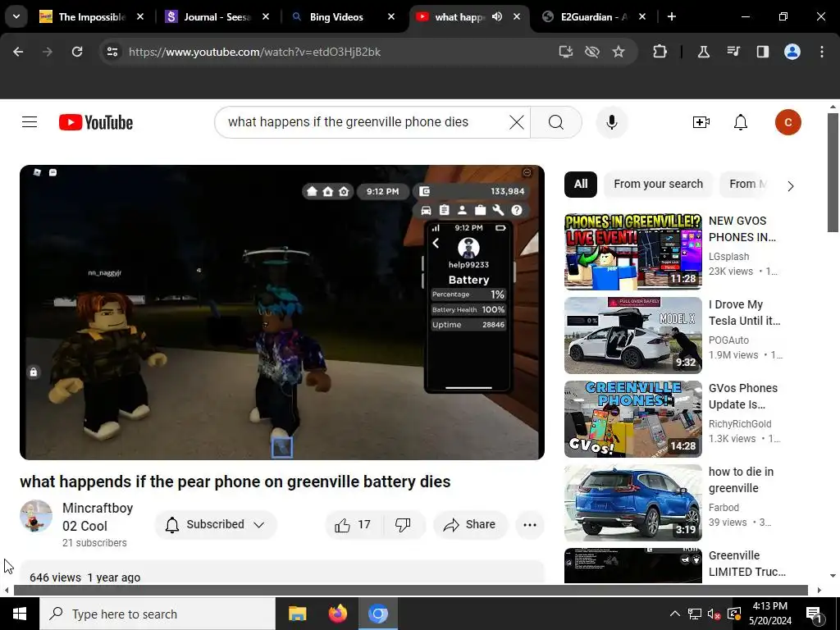Reload the current page
The image size is (840, 630).
77,52
